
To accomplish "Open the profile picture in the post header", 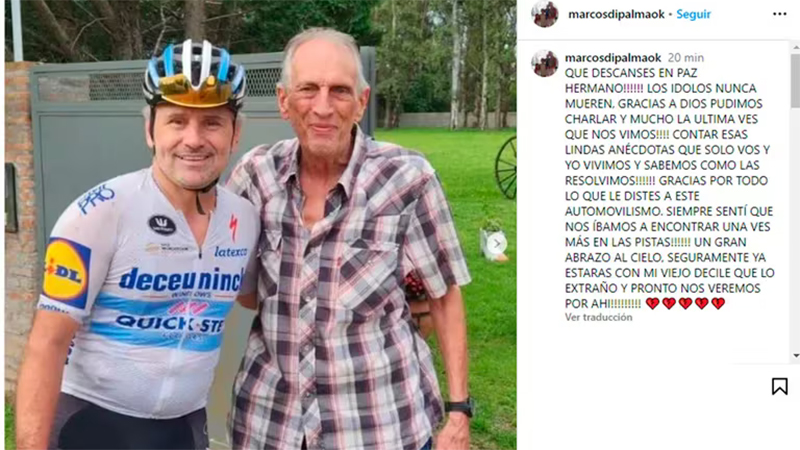I will [545, 14].
